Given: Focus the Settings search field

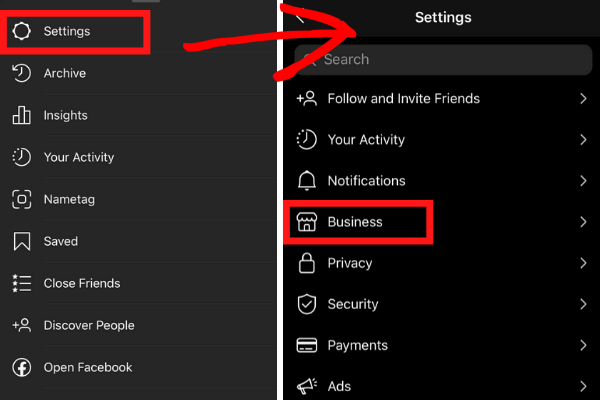Looking at the screenshot, I should click(x=443, y=60).
